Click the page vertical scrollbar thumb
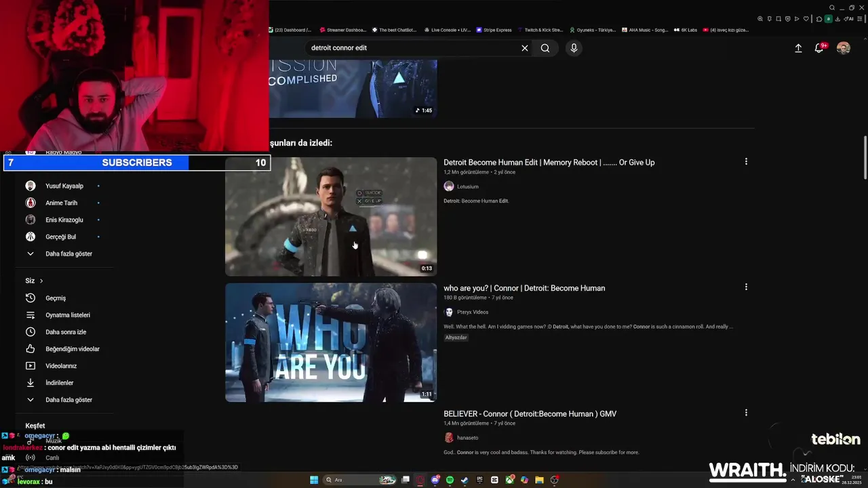 865,158
